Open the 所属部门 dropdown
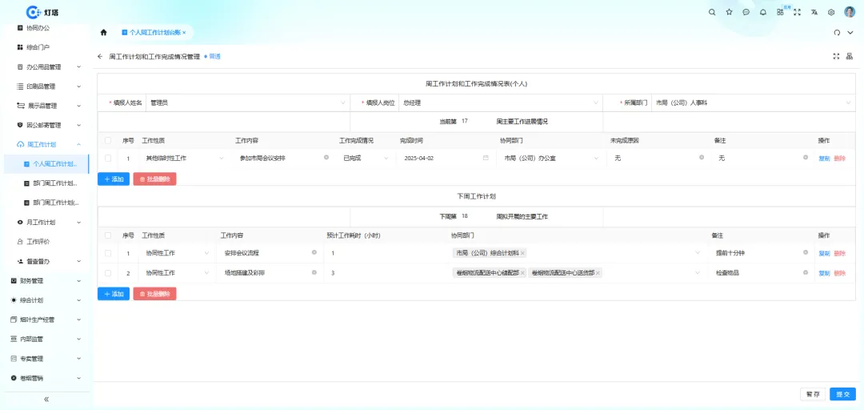 (x=752, y=102)
